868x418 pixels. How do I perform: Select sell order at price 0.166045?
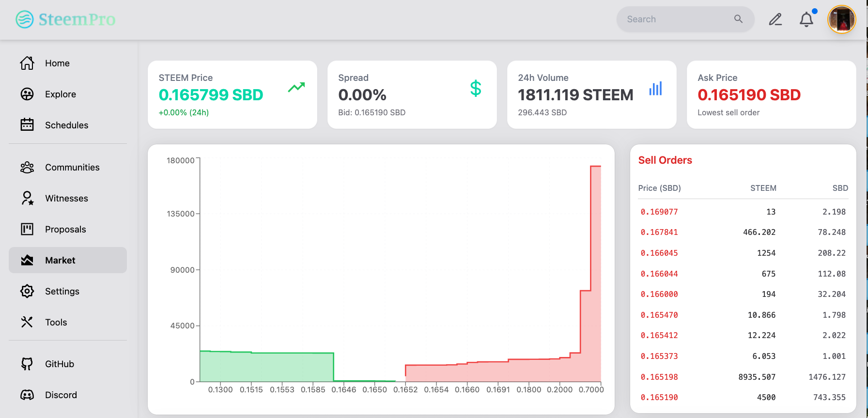743,253
